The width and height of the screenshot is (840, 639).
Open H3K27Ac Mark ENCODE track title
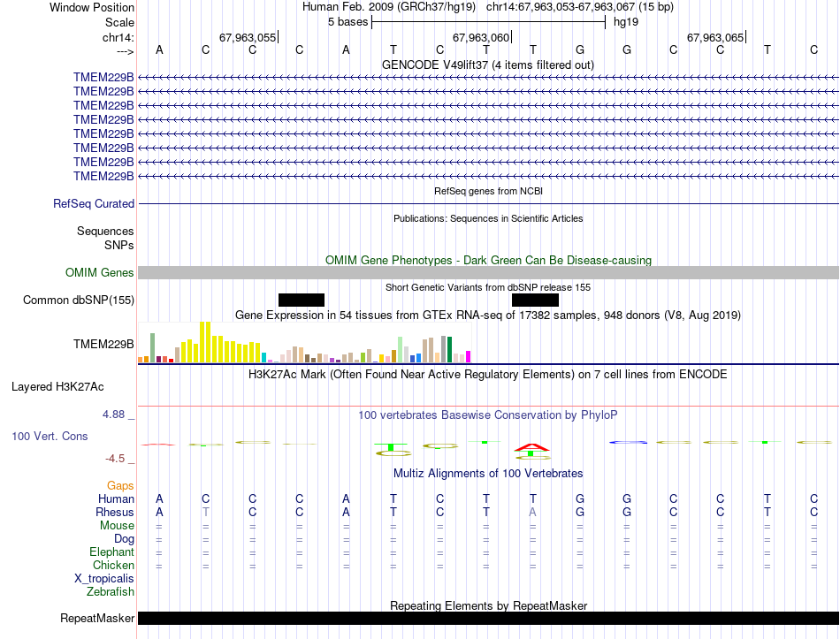488,375
